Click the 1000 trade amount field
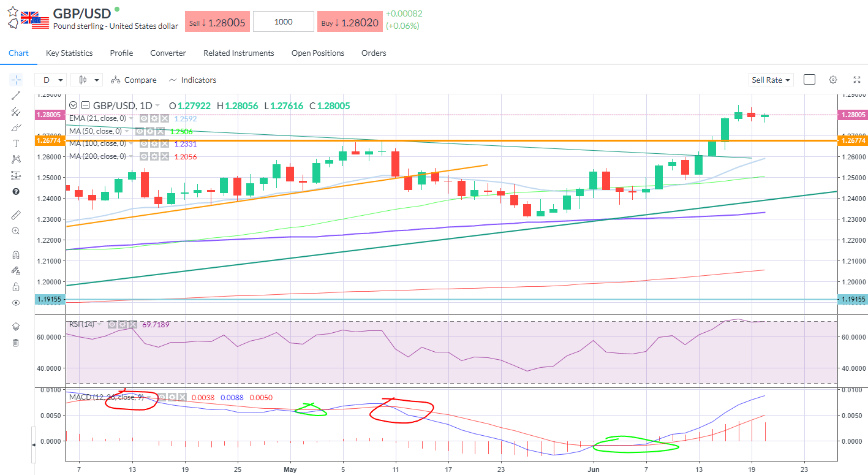 click(283, 22)
